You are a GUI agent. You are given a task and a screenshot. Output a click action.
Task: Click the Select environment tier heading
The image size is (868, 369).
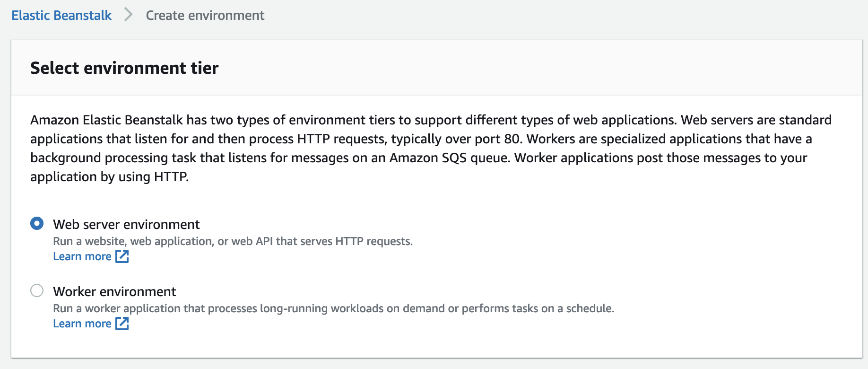pos(124,68)
